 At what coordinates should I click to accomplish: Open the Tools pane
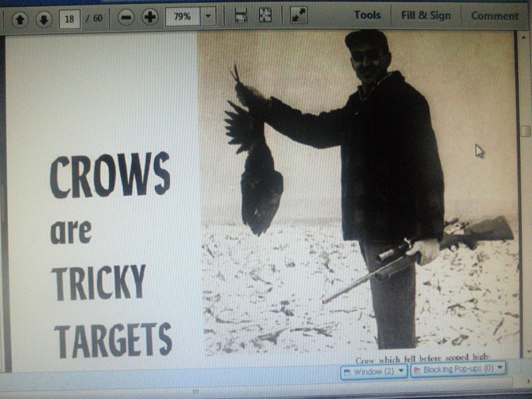coord(367,15)
